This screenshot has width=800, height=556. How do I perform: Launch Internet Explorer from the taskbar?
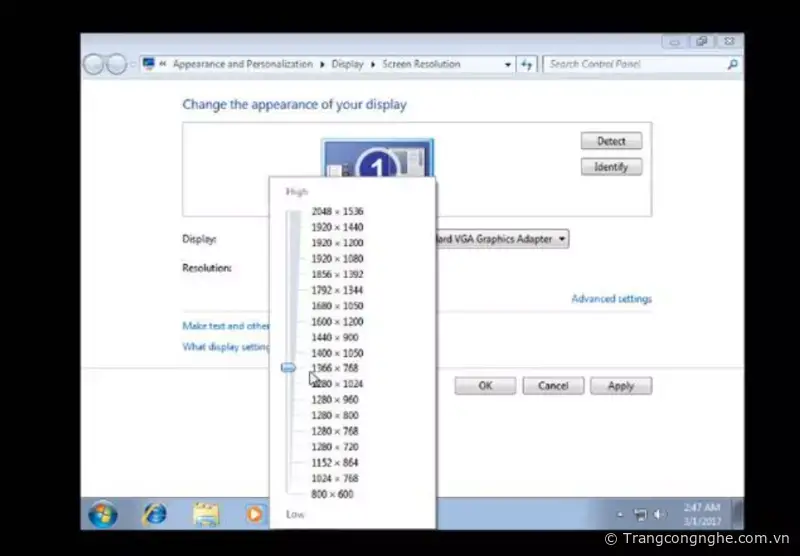(154, 515)
